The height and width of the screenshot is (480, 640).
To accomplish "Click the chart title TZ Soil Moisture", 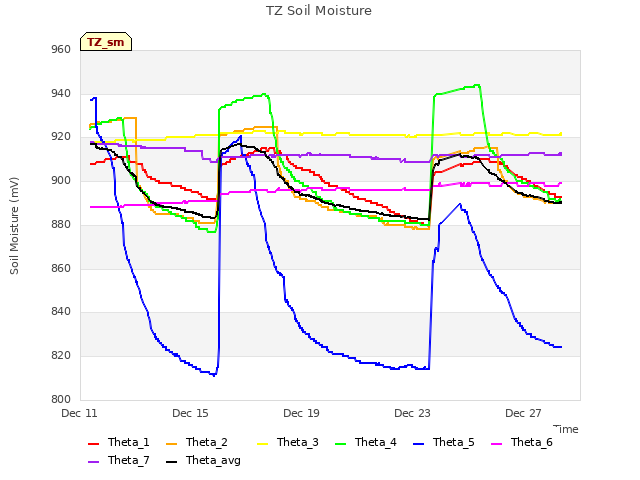I will pos(319,11).
